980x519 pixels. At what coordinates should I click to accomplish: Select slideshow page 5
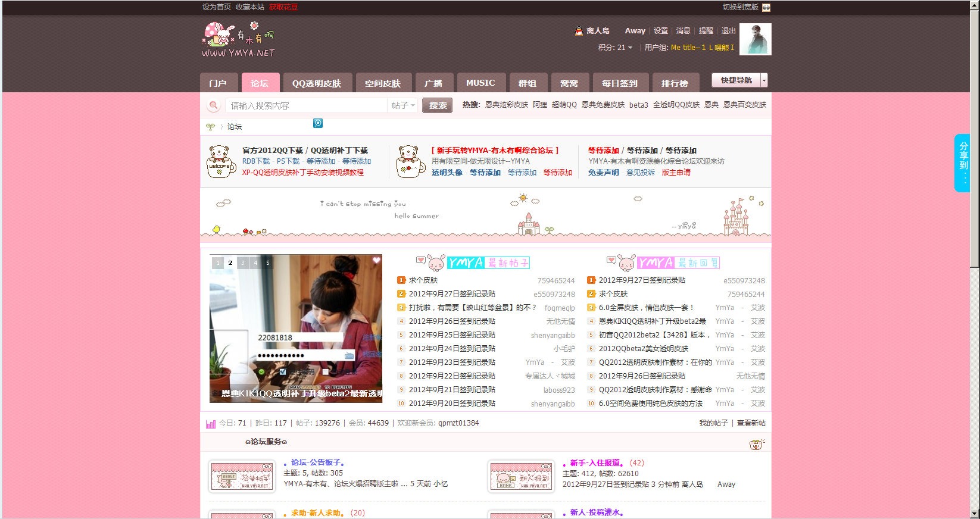pos(268,262)
